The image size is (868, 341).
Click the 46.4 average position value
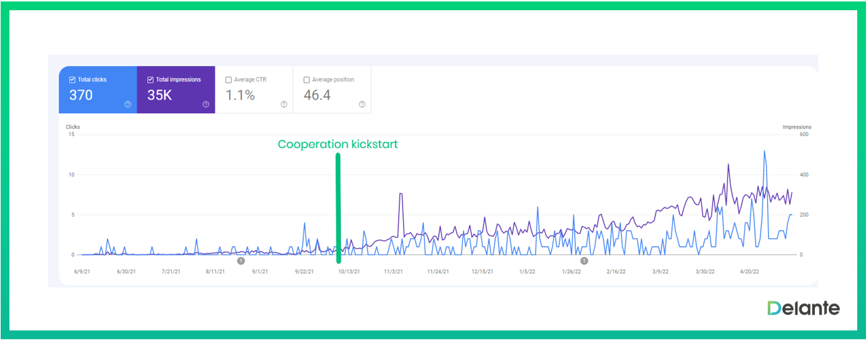(317, 96)
